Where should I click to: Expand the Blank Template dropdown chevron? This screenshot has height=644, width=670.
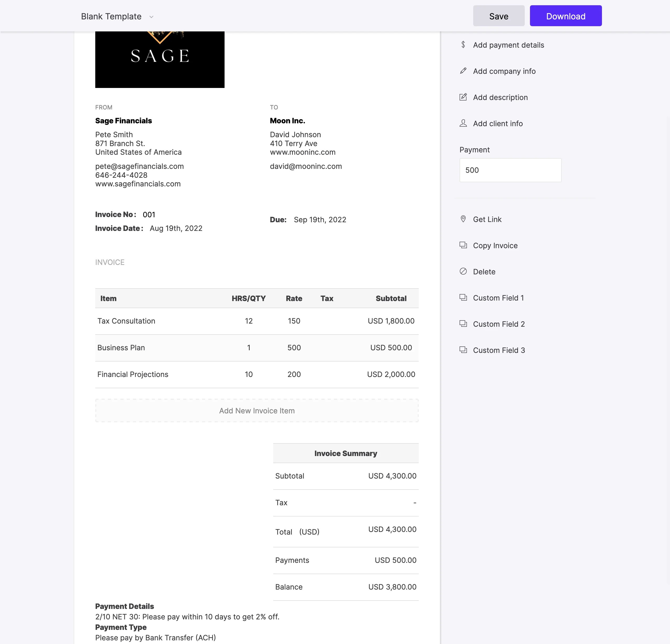(152, 17)
